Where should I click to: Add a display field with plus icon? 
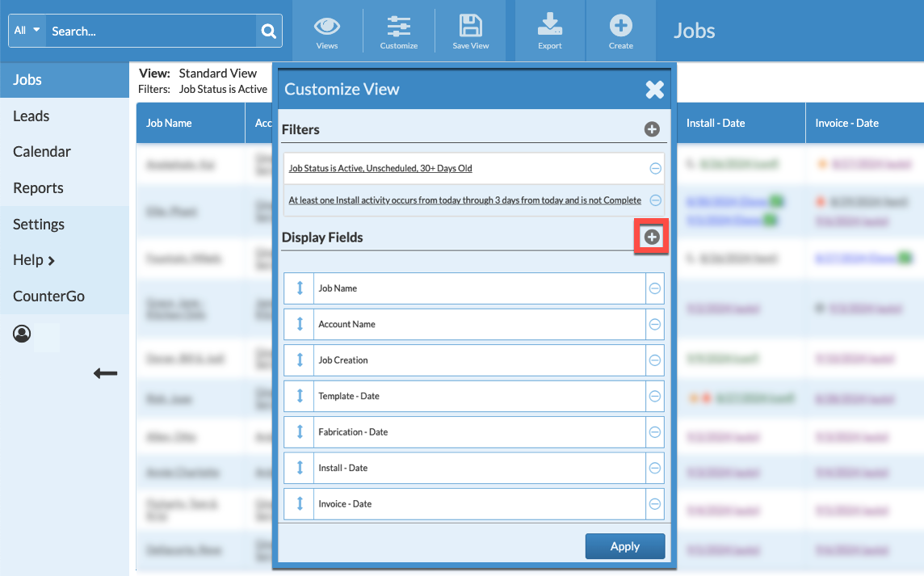652,238
